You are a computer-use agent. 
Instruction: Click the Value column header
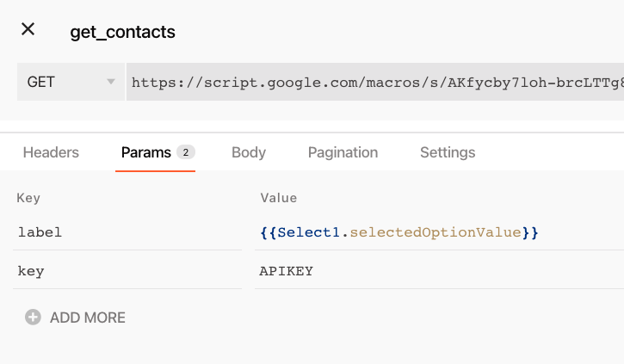(x=278, y=198)
